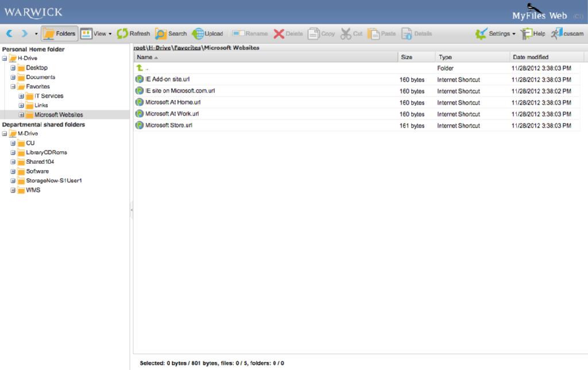The width and height of the screenshot is (588, 370).
Task: Select IT Services in the folder tree
Action: [x=48, y=95]
